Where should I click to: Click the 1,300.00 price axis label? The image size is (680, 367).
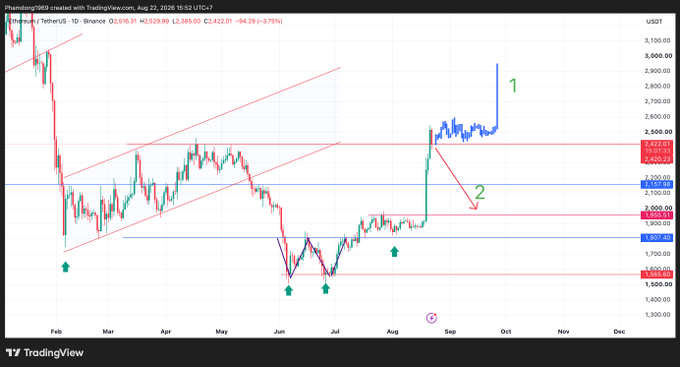pos(657,315)
